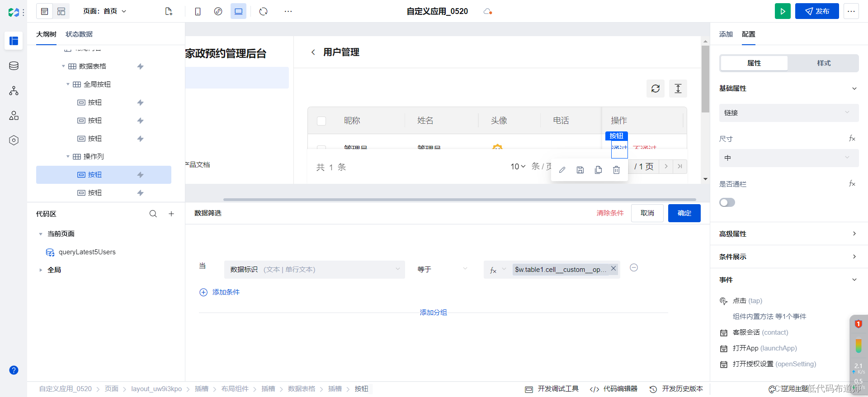Click the canvas horizontal scrollbar

(x=459, y=199)
